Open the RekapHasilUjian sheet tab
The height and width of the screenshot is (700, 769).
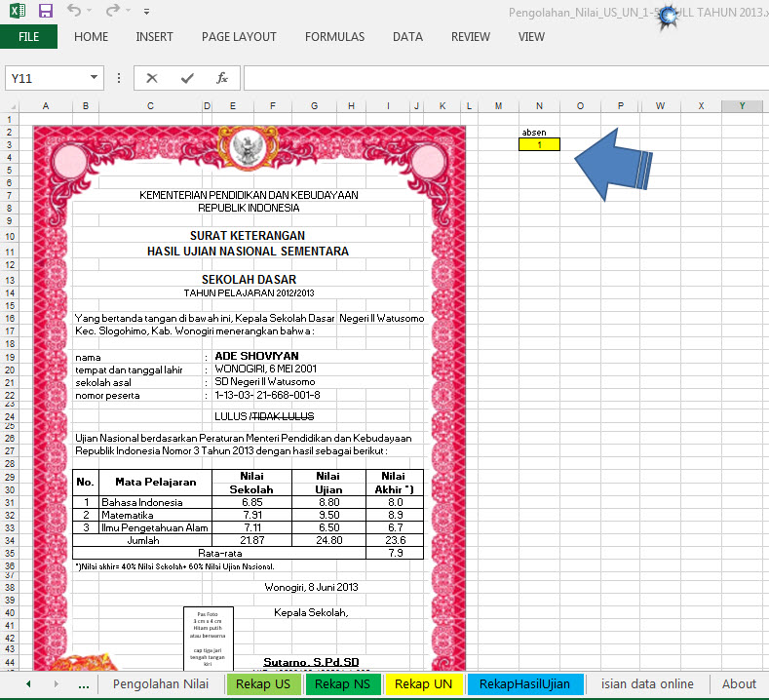[524, 683]
